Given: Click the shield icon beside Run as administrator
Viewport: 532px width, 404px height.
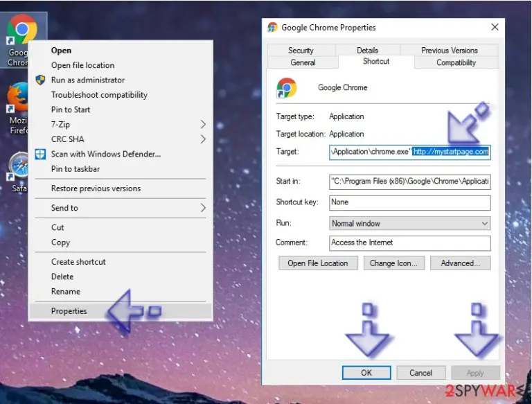Looking at the screenshot, I should tap(40, 80).
